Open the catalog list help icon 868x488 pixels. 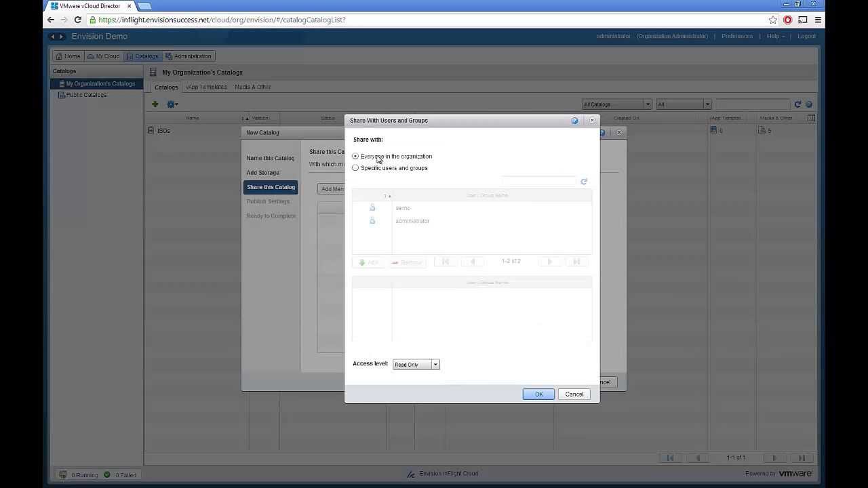coord(809,104)
